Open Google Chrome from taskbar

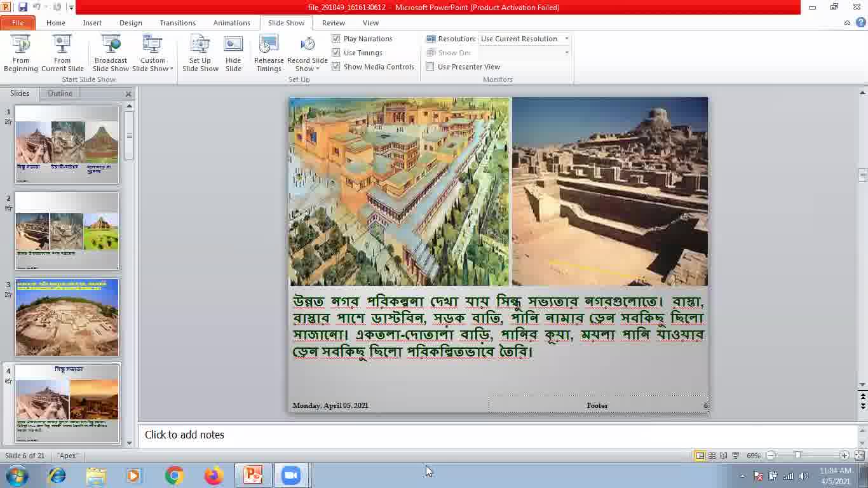[174, 475]
